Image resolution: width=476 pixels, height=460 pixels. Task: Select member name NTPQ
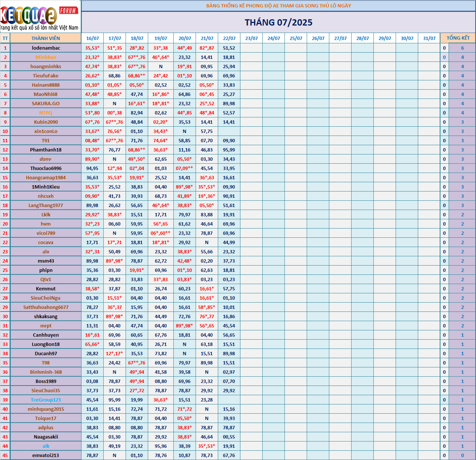pos(46,113)
